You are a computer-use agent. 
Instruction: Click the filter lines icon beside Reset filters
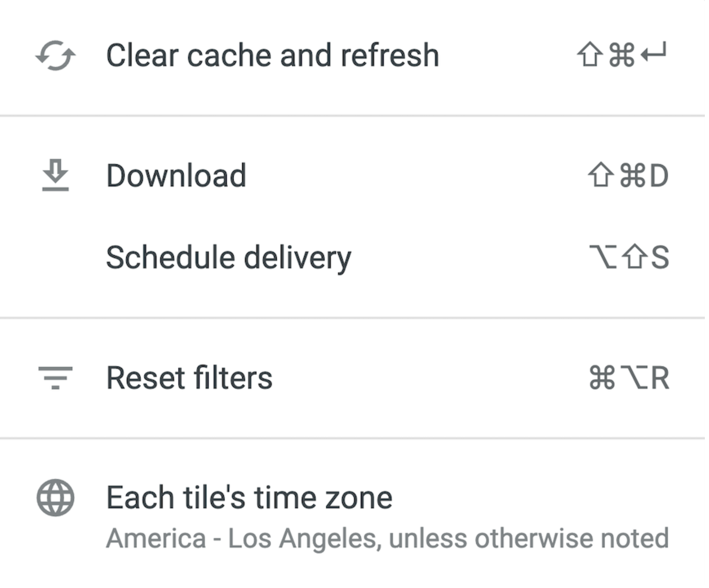tap(55, 377)
